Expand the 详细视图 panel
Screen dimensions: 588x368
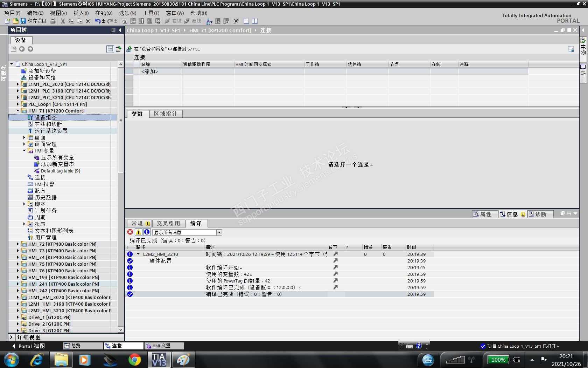[12, 337]
